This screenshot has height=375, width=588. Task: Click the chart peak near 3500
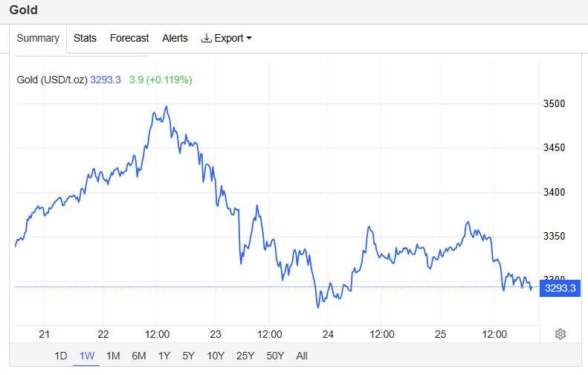tap(167, 106)
